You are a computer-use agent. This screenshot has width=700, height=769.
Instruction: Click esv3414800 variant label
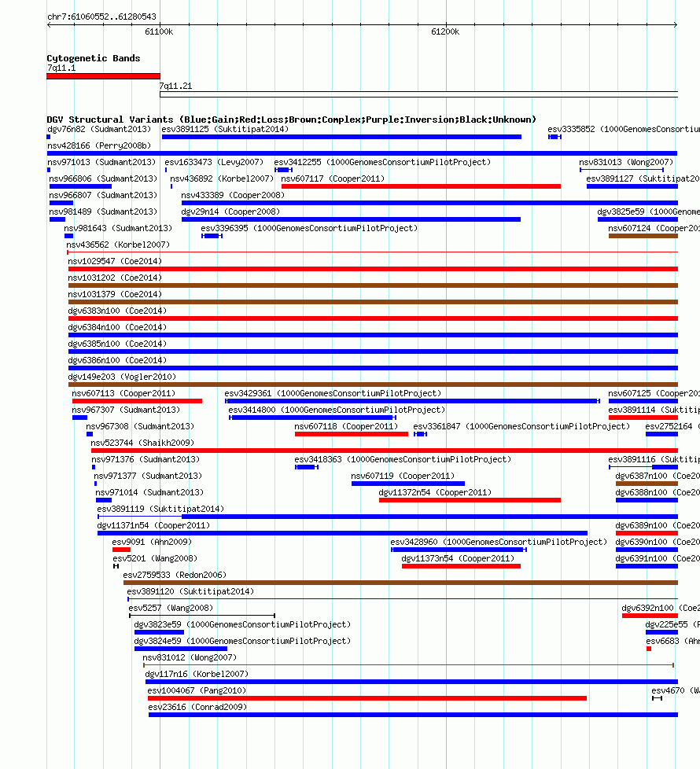(337, 410)
